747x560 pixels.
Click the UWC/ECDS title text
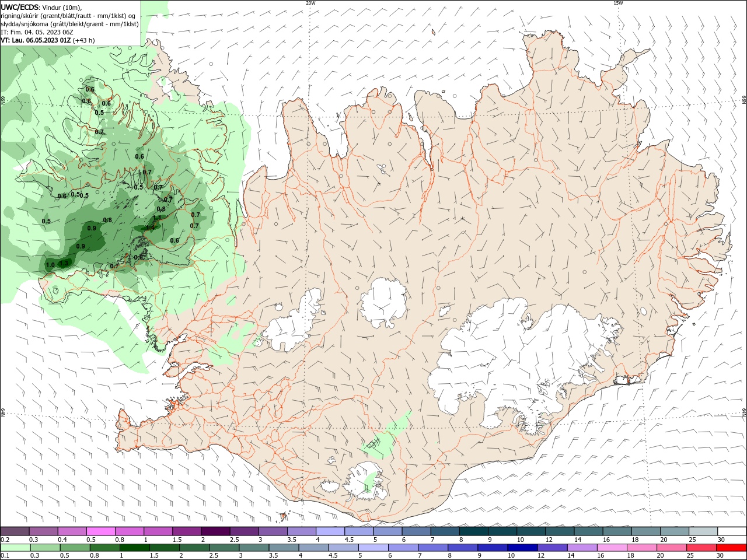coord(20,7)
